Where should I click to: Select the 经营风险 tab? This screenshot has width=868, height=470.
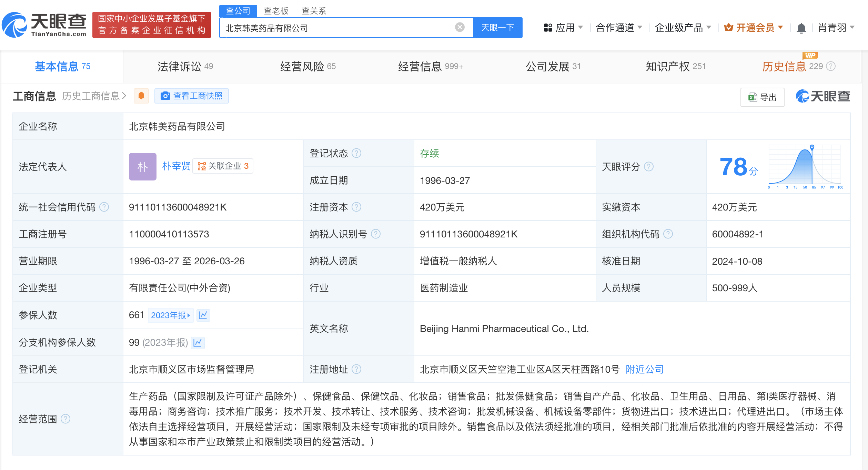tap(308, 66)
